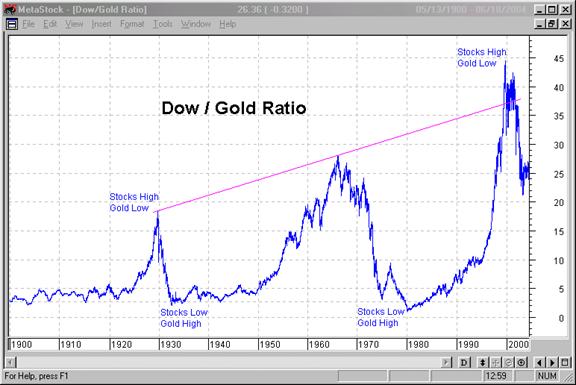This screenshot has height=385, width=576.
Task: Click the horizontal scrollbar track below chart
Action: tap(228, 363)
